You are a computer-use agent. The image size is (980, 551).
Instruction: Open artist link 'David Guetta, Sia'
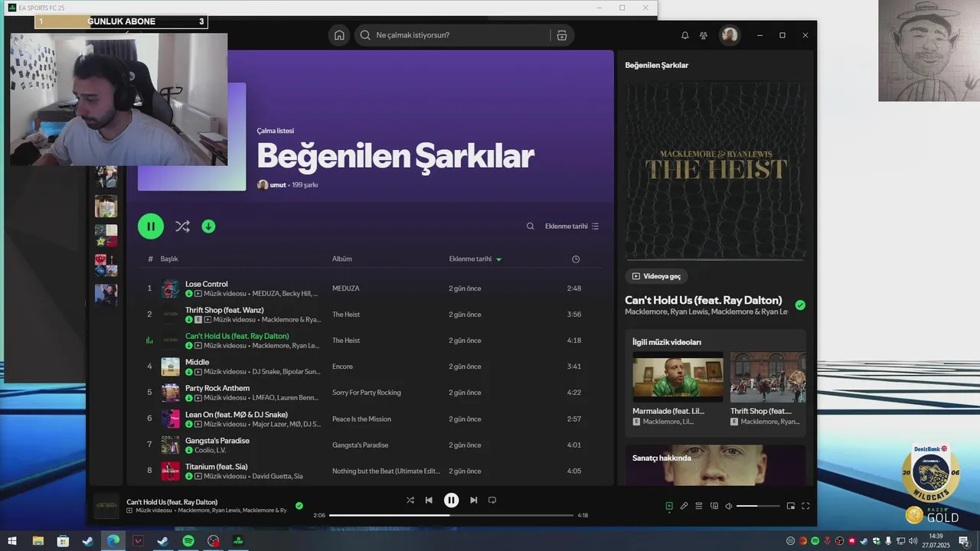(277, 476)
